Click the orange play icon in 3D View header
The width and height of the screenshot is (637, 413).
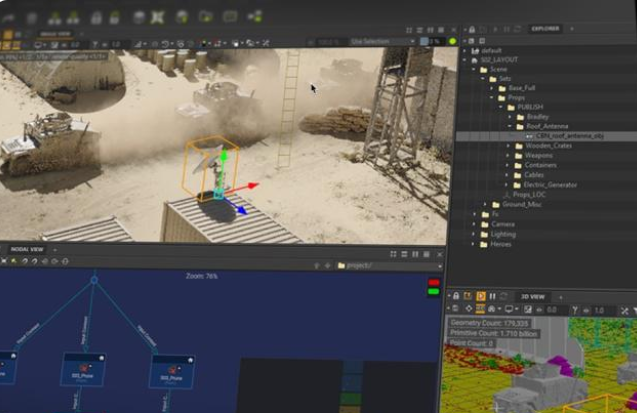click(x=481, y=296)
